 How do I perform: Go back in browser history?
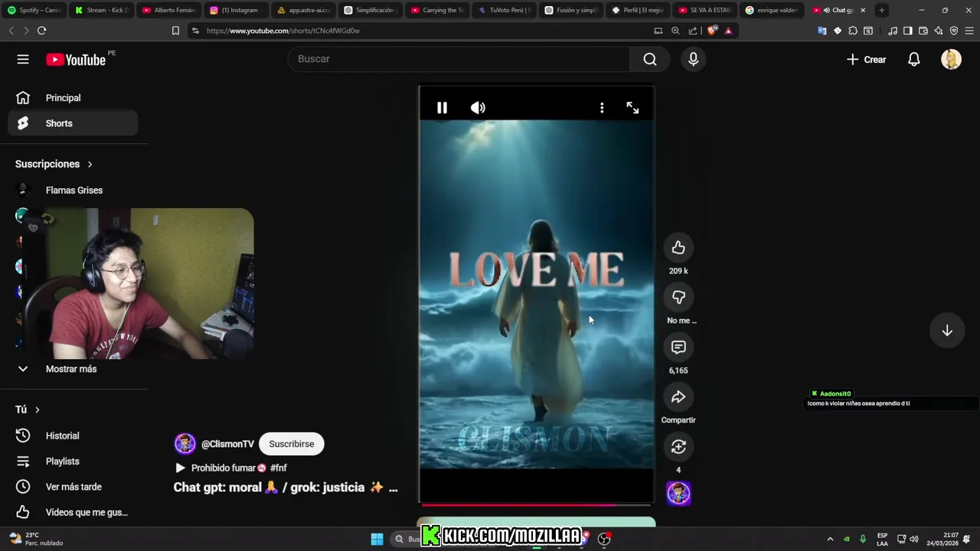(x=11, y=31)
